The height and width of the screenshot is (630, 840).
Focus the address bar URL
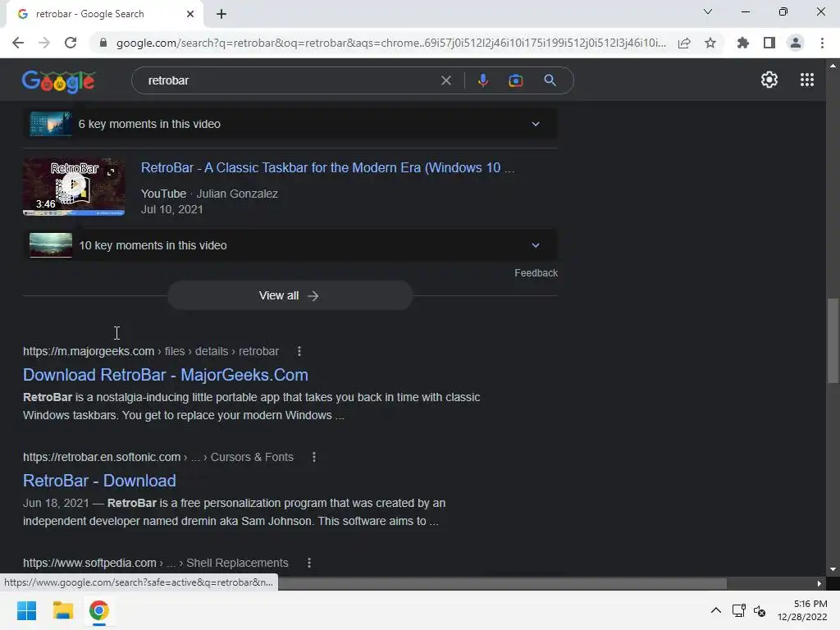pyautogui.click(x=391, y=43)
